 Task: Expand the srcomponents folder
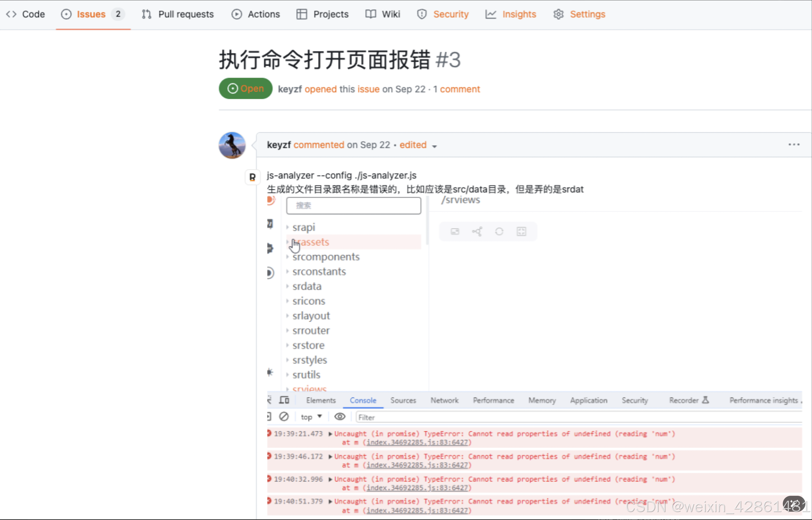click(x=287, y=257)
